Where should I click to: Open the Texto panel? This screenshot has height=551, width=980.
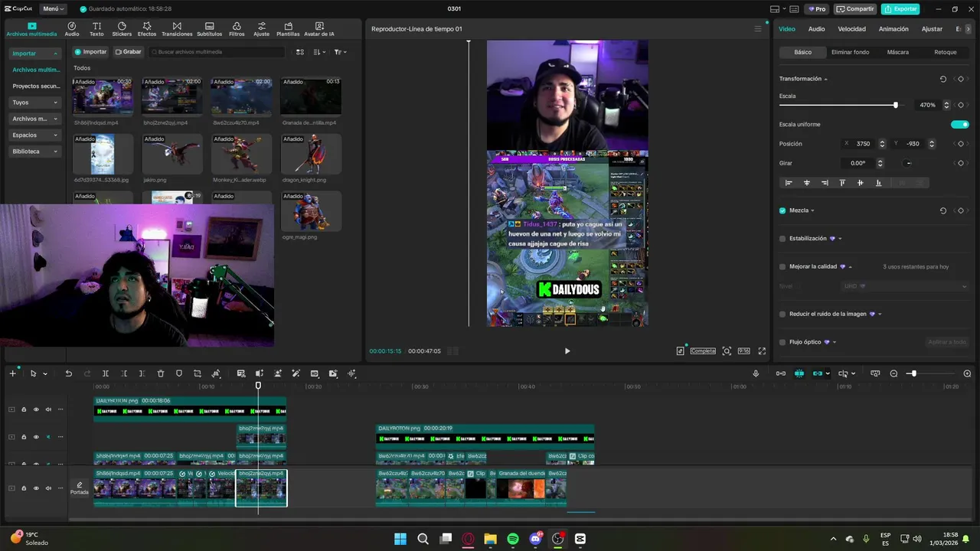point(96,29)
